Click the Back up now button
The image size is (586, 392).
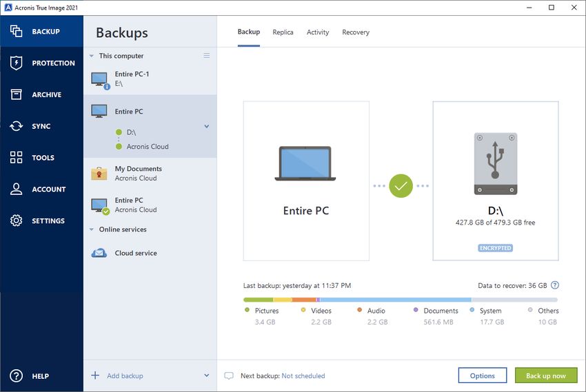click(x=545, y=375)
